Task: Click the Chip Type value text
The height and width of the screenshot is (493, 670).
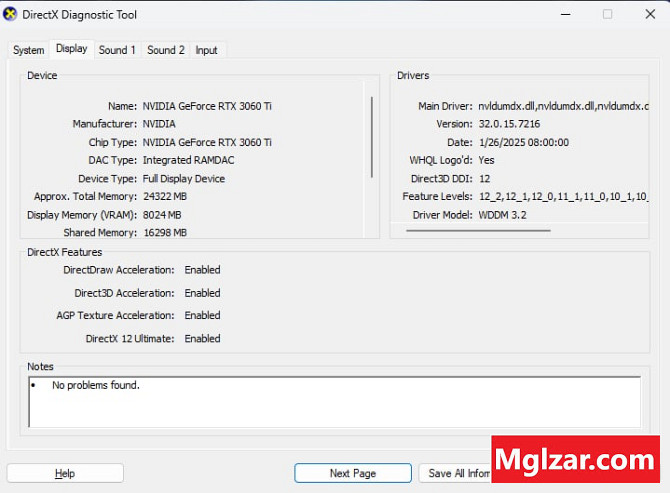Action: (x=207, y=142)
